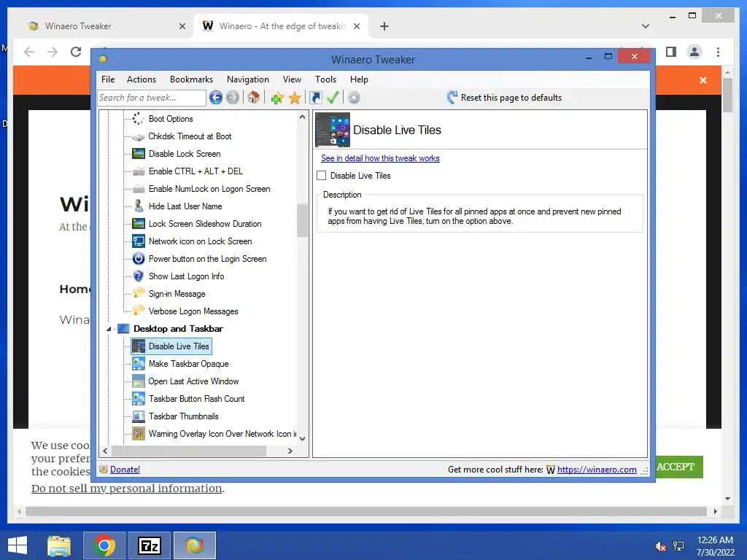This screenshot has height=560, width=747.
Task: Open the File menu
Action: pos(108,79)
